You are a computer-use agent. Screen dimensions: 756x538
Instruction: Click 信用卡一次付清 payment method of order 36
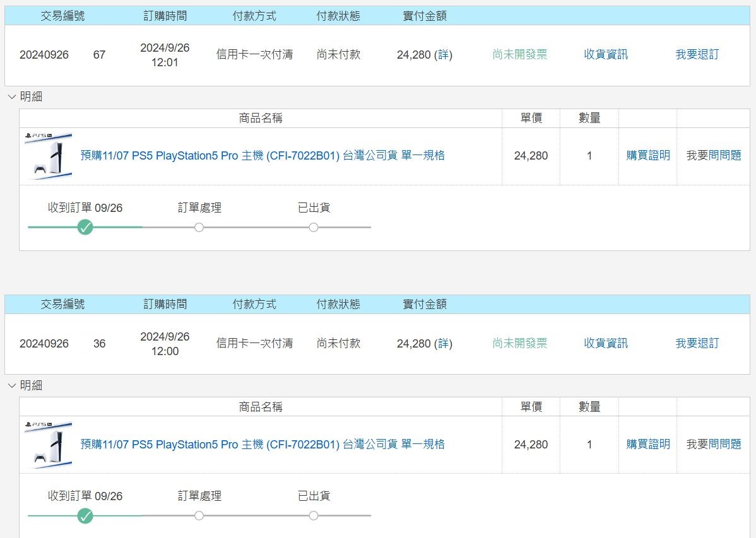(254, 343)
